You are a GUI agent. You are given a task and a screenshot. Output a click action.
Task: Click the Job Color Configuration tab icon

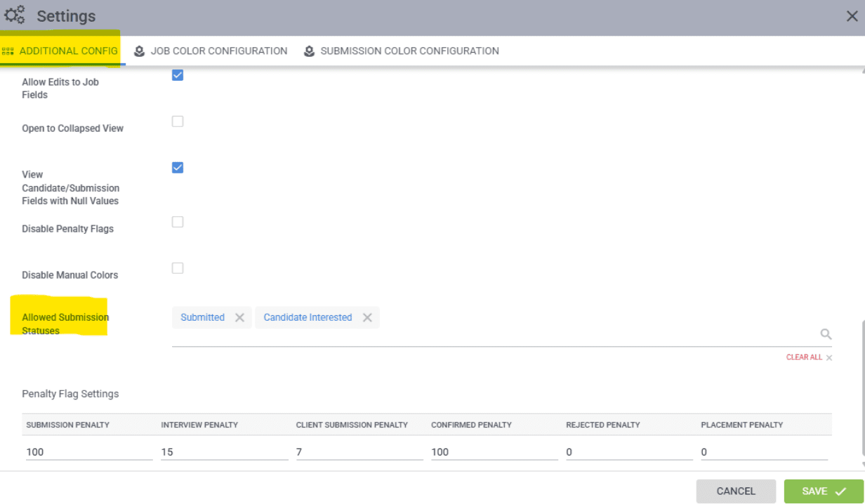click(x=140, y=51)
